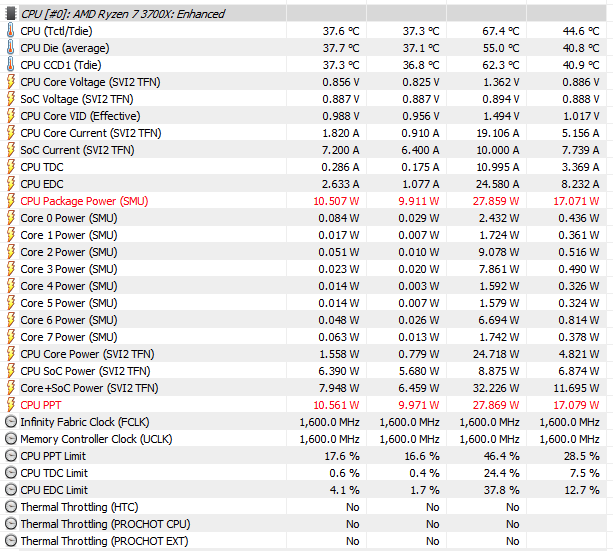The height and width of the screenshot is (551, 613).
Task: Click gauge icon beside CPU TDC Limit
Action: pos(11,473)
